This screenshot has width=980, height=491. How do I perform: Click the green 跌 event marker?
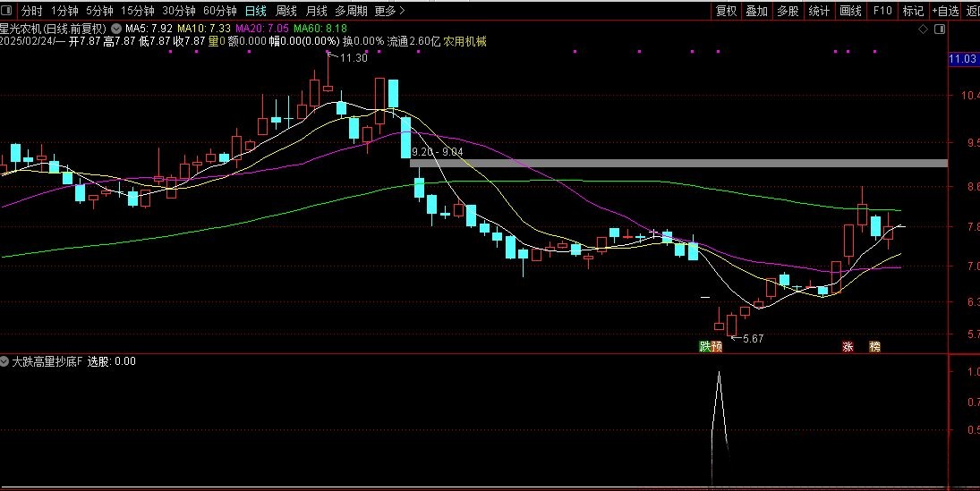click(x=705, y=346)
